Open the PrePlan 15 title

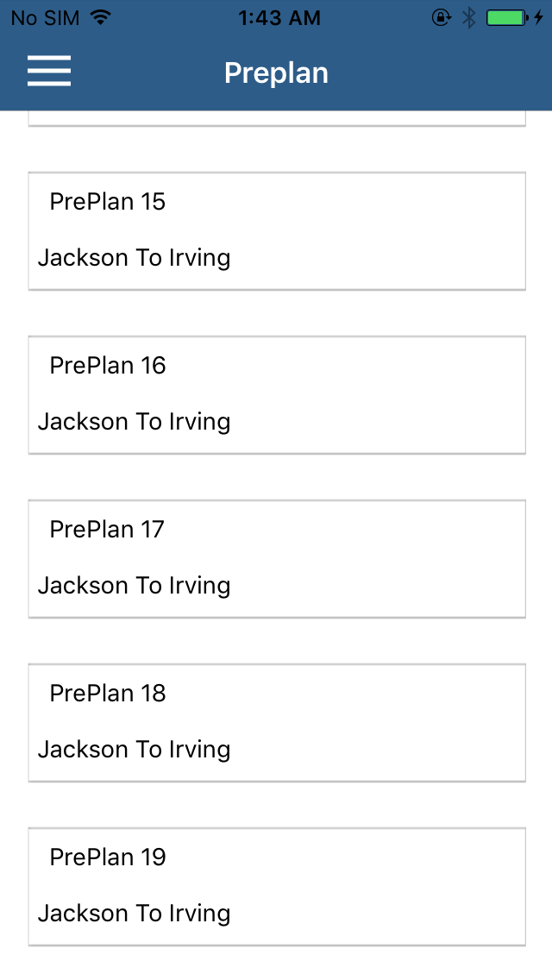pos(108,202)
